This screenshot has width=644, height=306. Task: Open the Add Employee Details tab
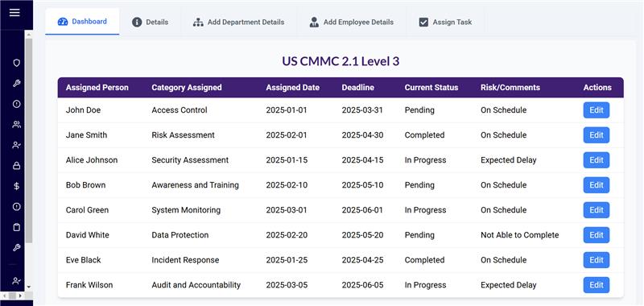click(x=352, y=23)
